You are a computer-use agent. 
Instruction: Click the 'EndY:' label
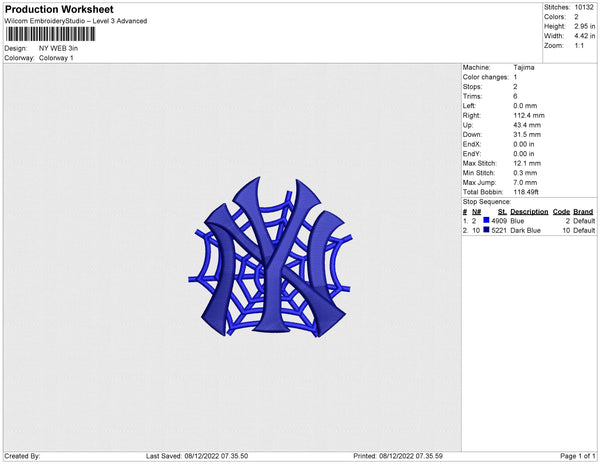tap(472, 154)
